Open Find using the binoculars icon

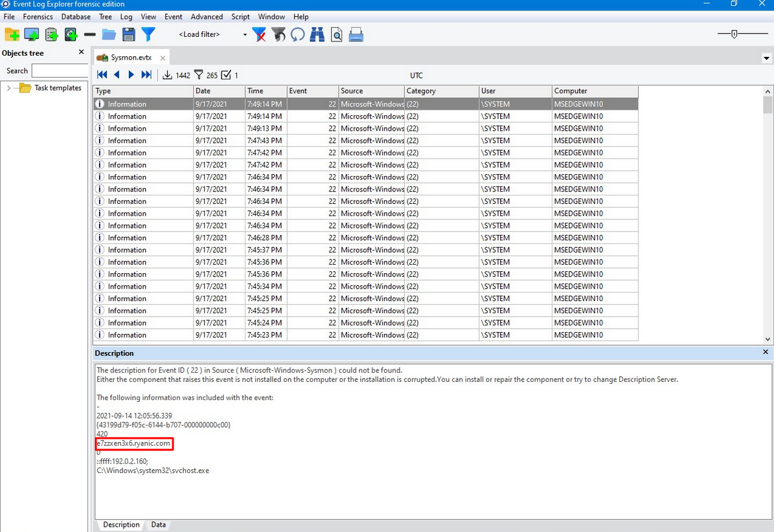coord(317,34)
